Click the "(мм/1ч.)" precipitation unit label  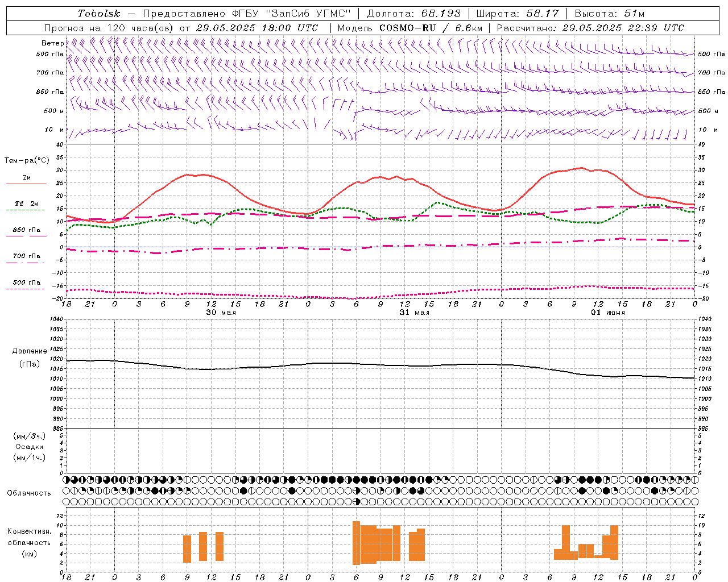[x=30, y=458]
